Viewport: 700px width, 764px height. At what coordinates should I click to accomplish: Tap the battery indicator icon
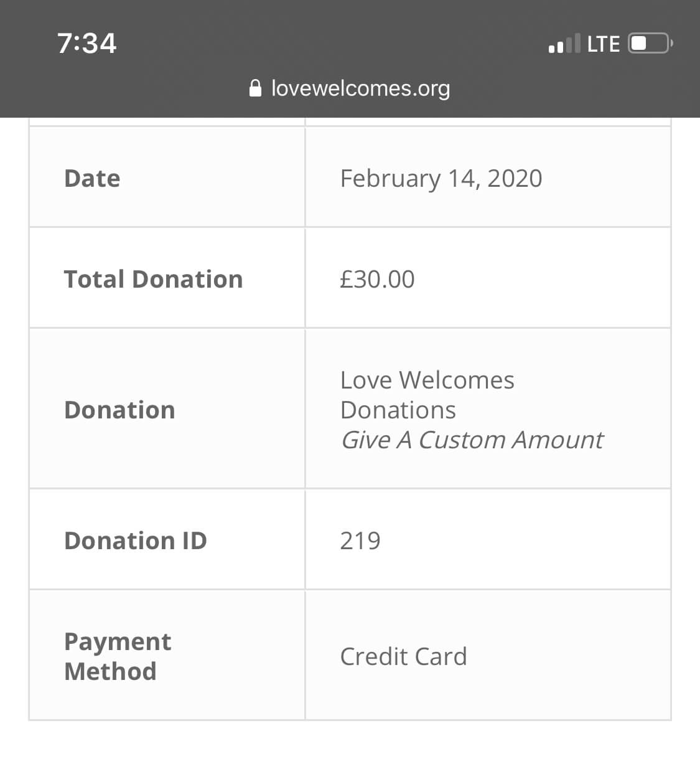650,44
